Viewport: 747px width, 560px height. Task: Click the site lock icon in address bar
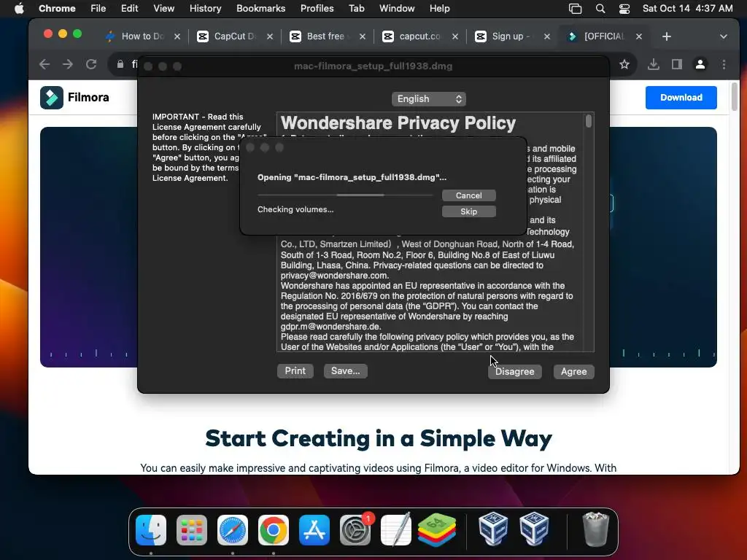coord(120,64)
